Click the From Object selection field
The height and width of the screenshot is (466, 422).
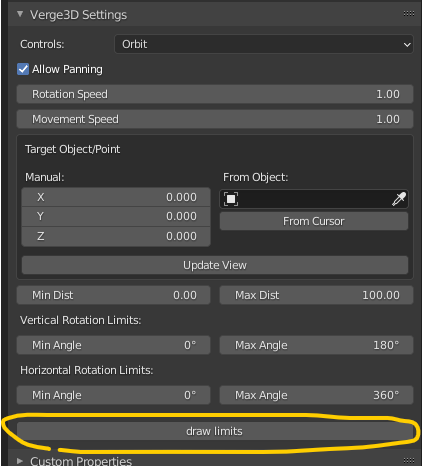click(x=314, y=199)
